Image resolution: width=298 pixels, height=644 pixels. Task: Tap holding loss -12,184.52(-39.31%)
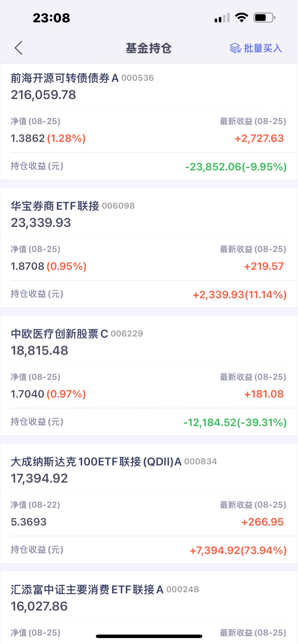pyautogui.click(x=235, y=423)
